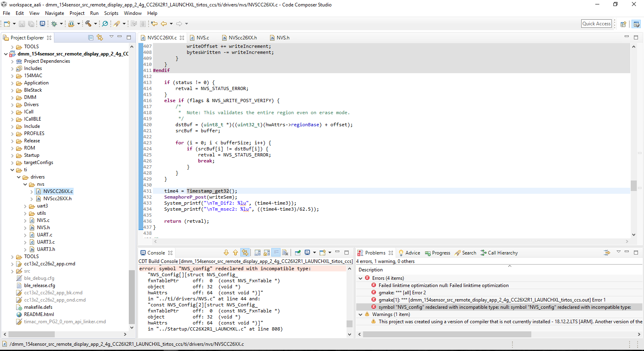Collapse the Errors (4 items) group
The width and height of the screenshot is (644, 351).
click(x=361, y=278)
